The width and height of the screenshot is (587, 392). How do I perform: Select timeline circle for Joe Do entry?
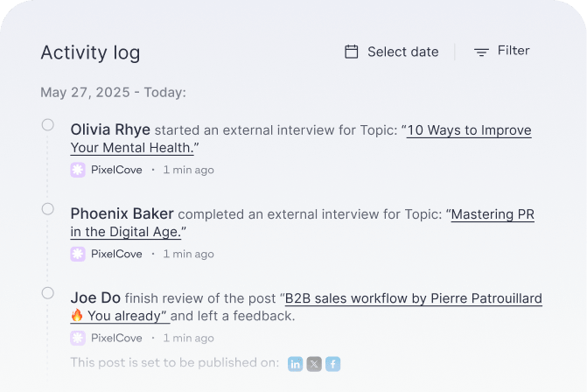[47, 293]
